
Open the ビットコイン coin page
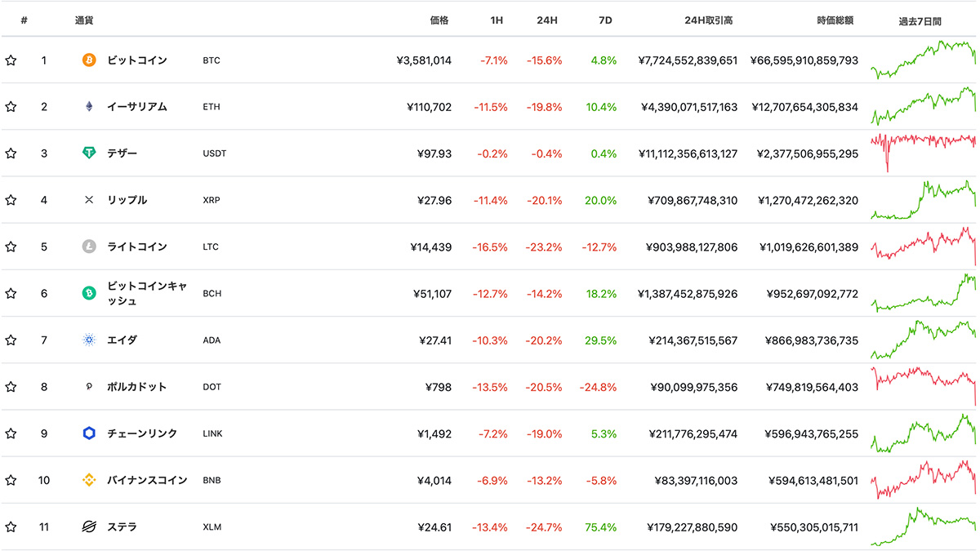coord(137,60)
